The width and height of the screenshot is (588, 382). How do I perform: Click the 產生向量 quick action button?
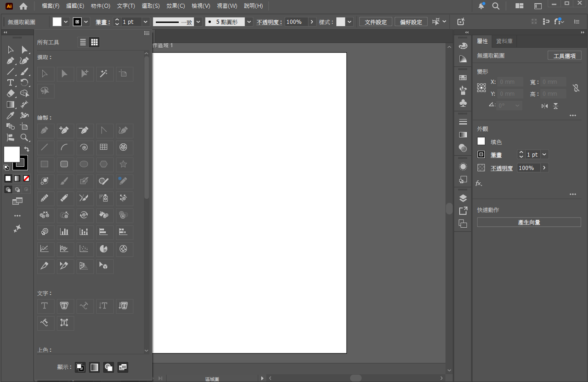(529, 222)
